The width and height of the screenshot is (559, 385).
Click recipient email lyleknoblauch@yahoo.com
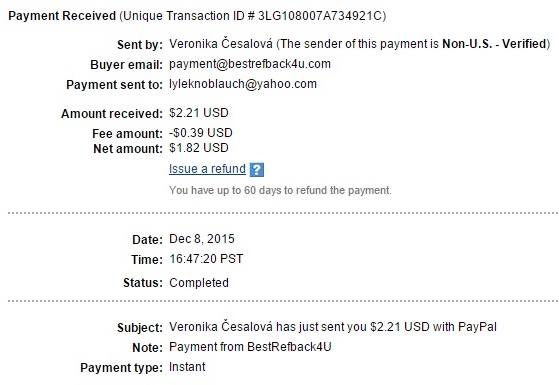243,84
